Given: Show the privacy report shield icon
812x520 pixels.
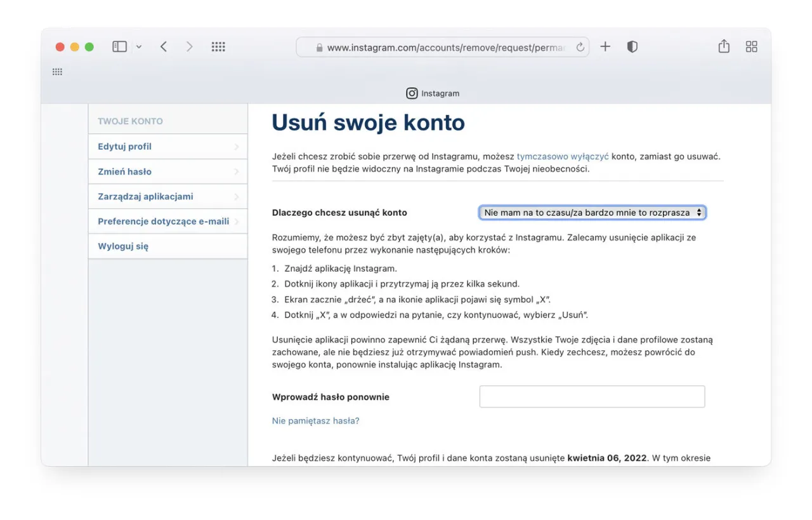Looking at the screenshot, I should point(632,47).
